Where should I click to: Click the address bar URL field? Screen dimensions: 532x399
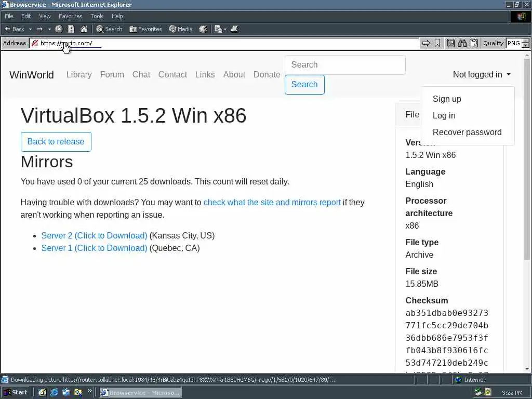coord(224,43)
